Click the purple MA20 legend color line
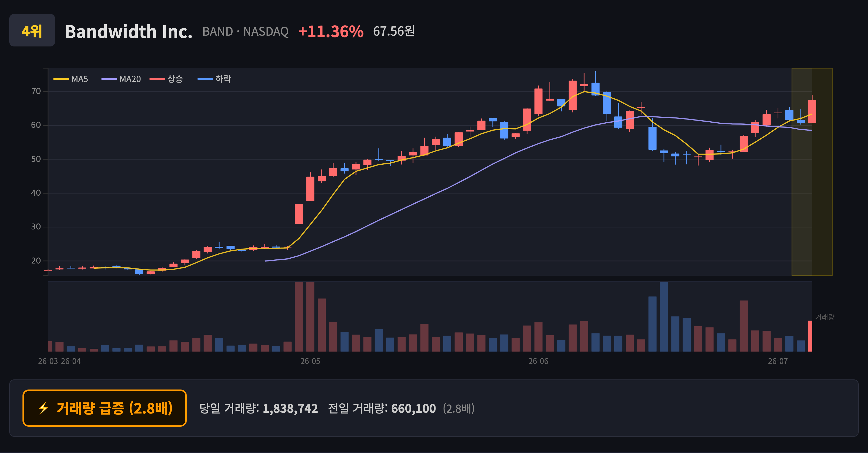The width and height of the screenshot is (868, 453). point(109,79)
